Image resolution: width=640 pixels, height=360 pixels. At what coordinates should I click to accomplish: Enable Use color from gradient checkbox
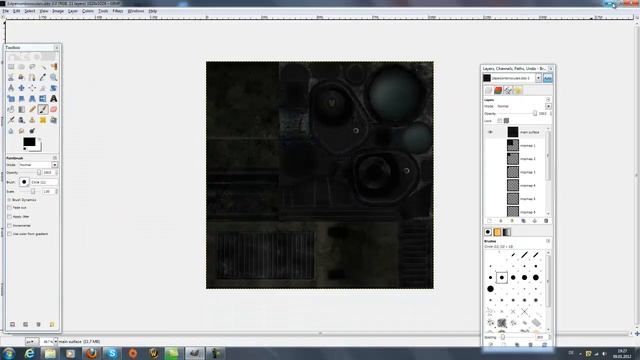pos(9,234)
